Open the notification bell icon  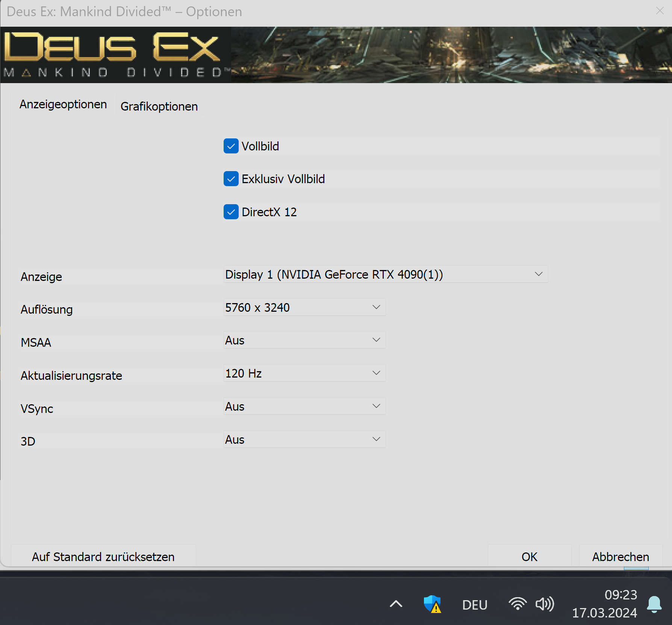(x=654, y=604)
